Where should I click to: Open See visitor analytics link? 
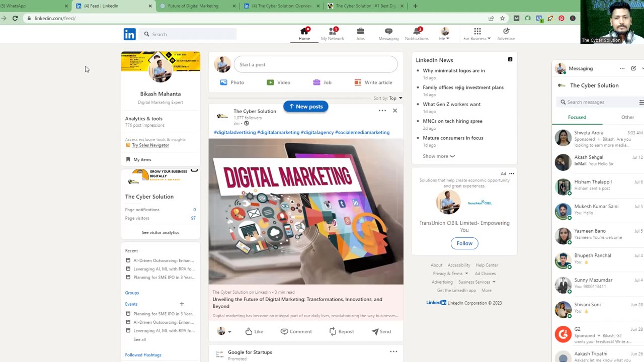point(160,232)
